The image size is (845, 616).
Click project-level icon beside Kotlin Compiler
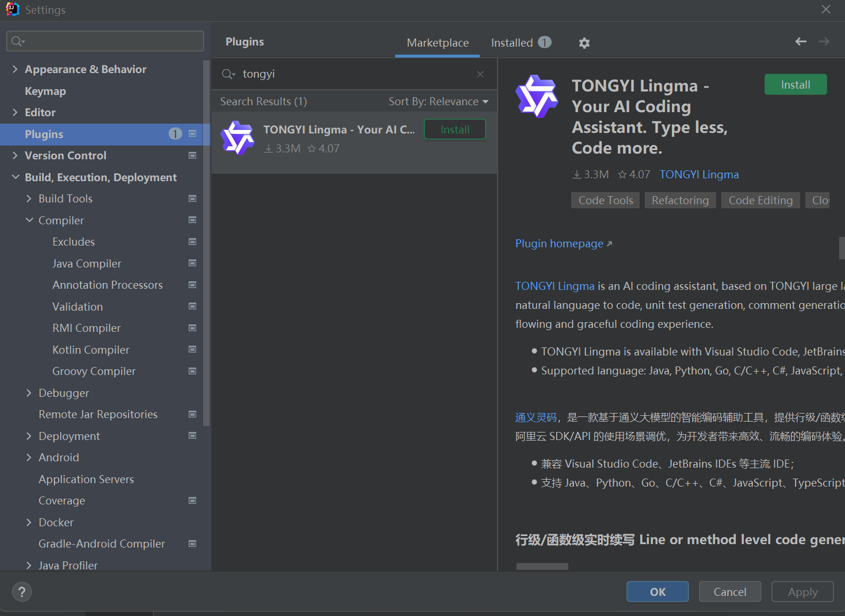point(193,349)
